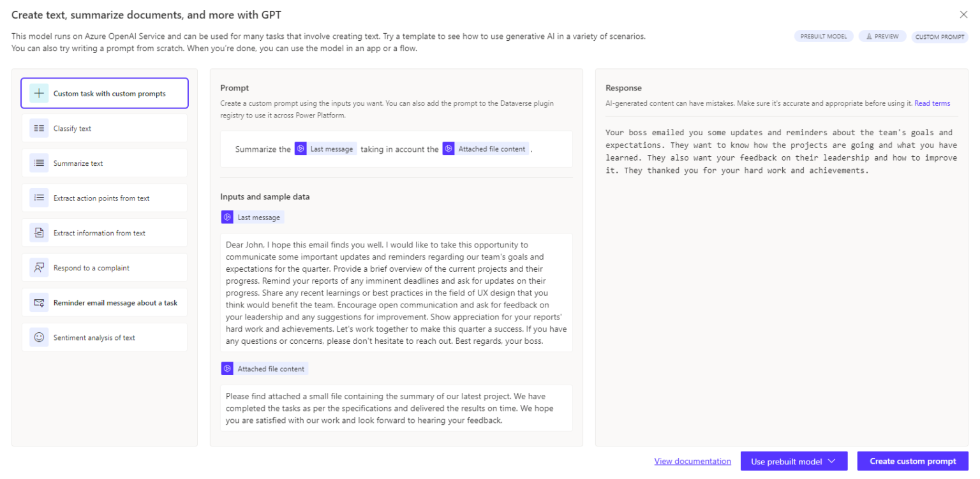Click the Last message token icon in the prompt
The width and height of the screenshot is (980, 479).
301,148
